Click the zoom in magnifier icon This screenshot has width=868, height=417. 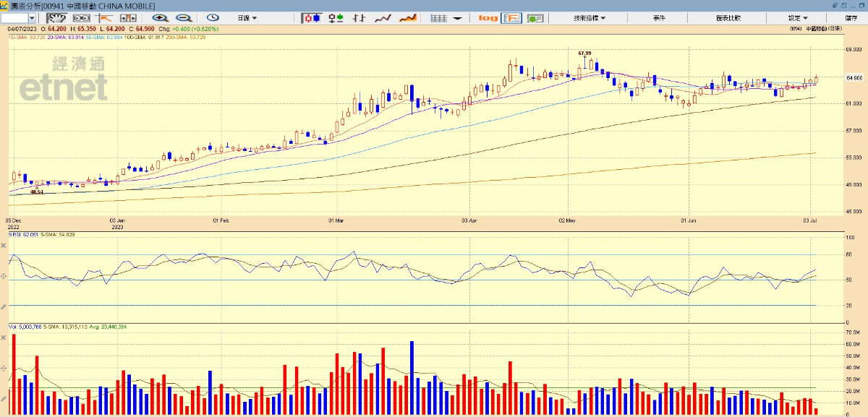[x=161, y=17]
